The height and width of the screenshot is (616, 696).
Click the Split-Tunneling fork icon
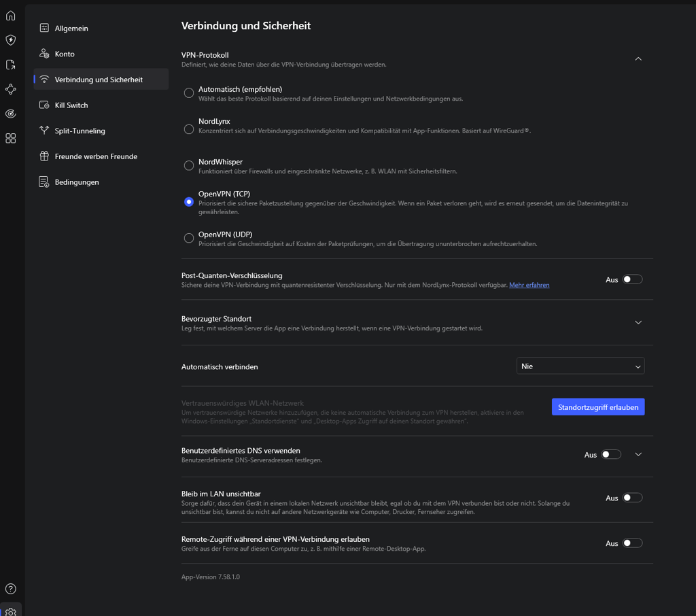(x=44, y=131)
